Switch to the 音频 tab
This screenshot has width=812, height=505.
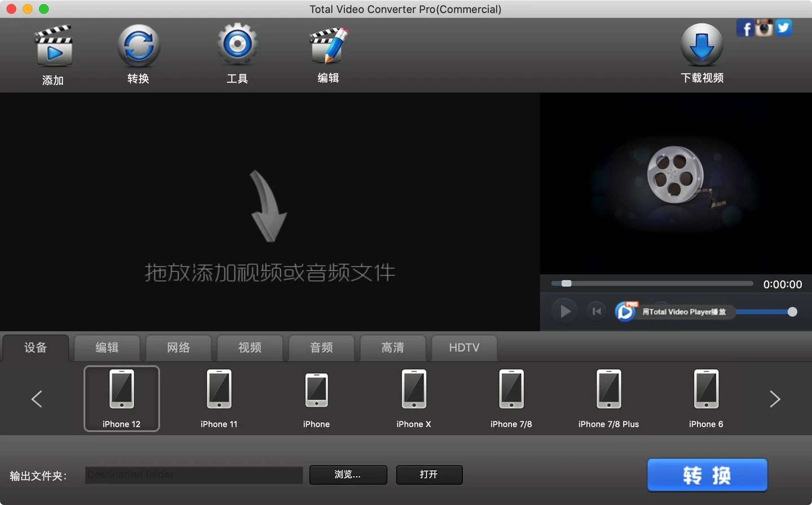click(x=321, y=348)
